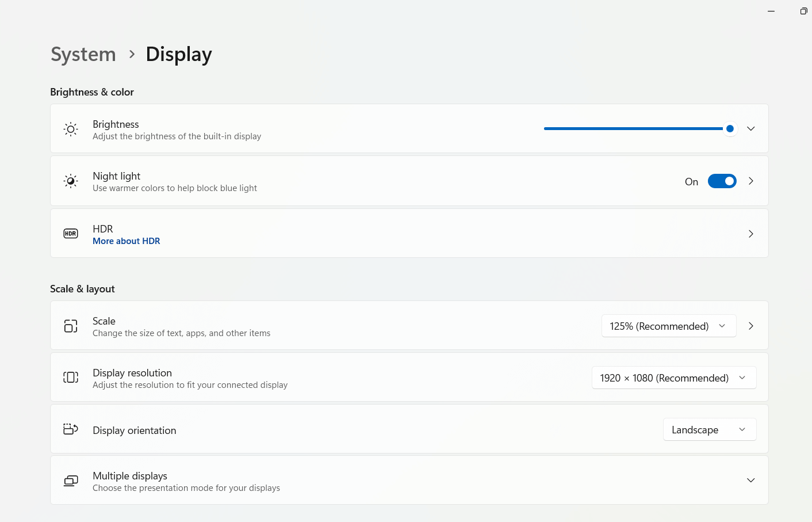Go back to System in breadcrumb

point(83,54)
